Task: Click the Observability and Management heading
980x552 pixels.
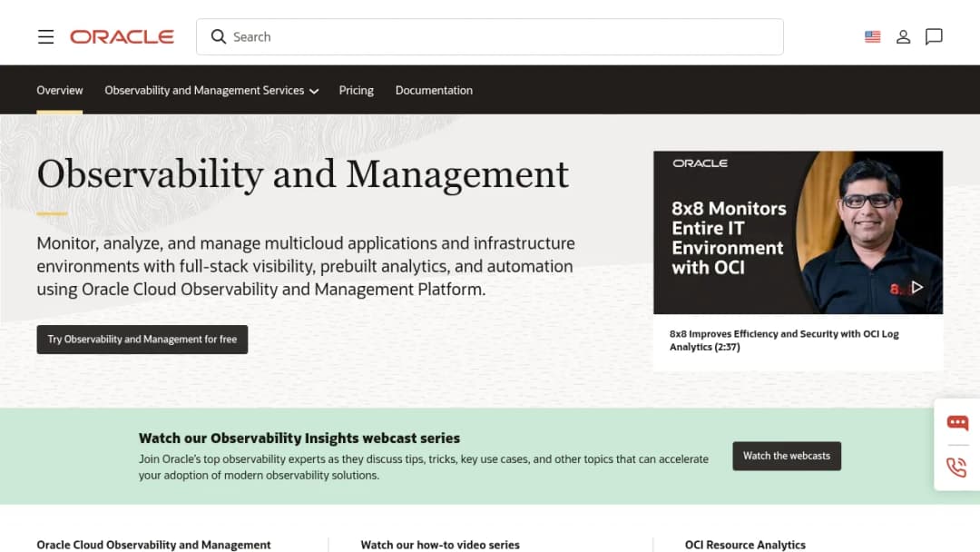Action: 302,174
